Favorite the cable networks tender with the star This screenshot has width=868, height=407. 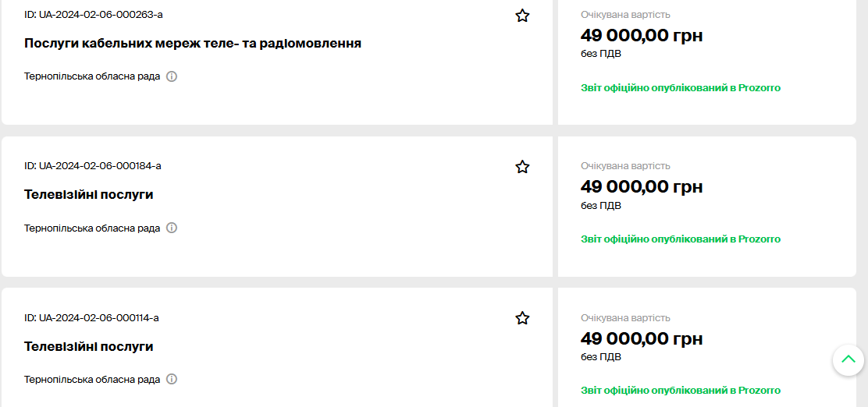coord(522,16)
